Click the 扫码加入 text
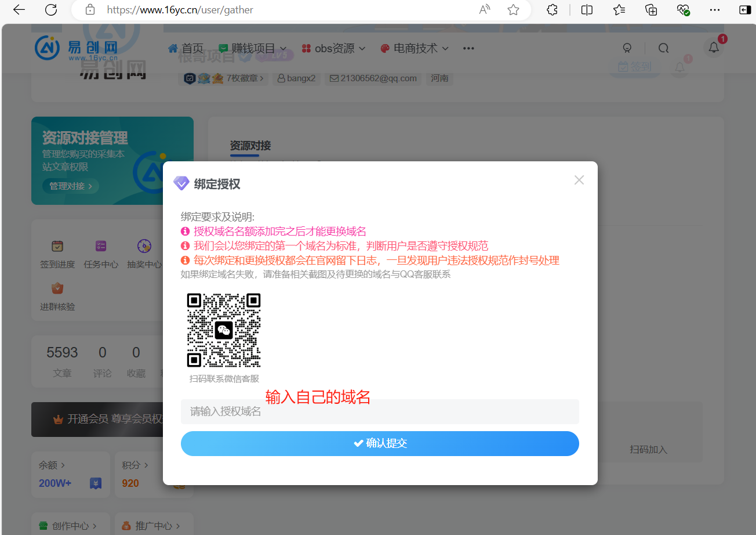 pos(649,450)
